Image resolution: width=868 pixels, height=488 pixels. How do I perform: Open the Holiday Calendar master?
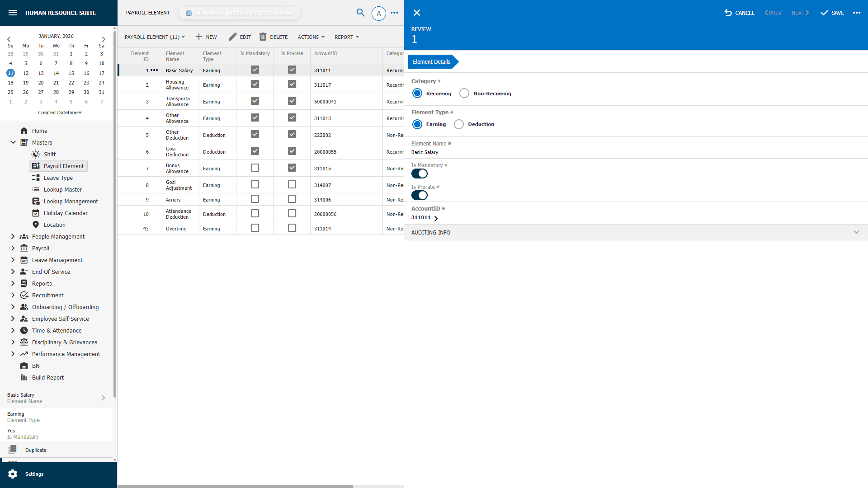[x=65, y=213]
